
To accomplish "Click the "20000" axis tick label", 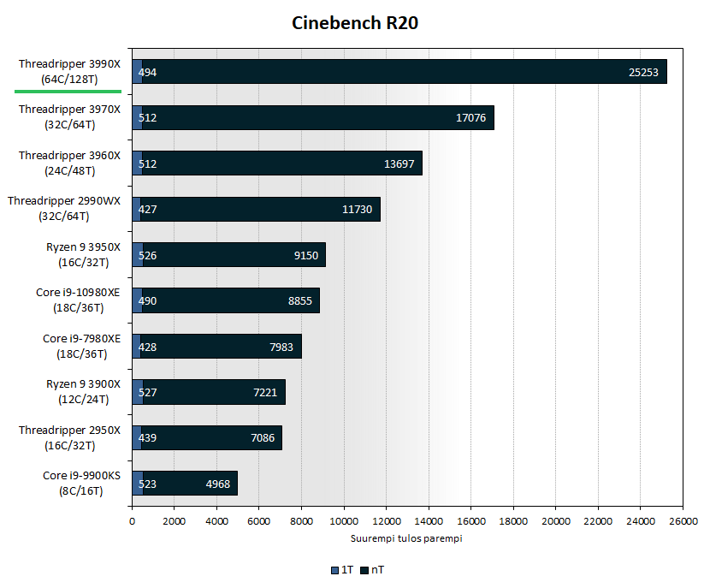I will (556, 521).
